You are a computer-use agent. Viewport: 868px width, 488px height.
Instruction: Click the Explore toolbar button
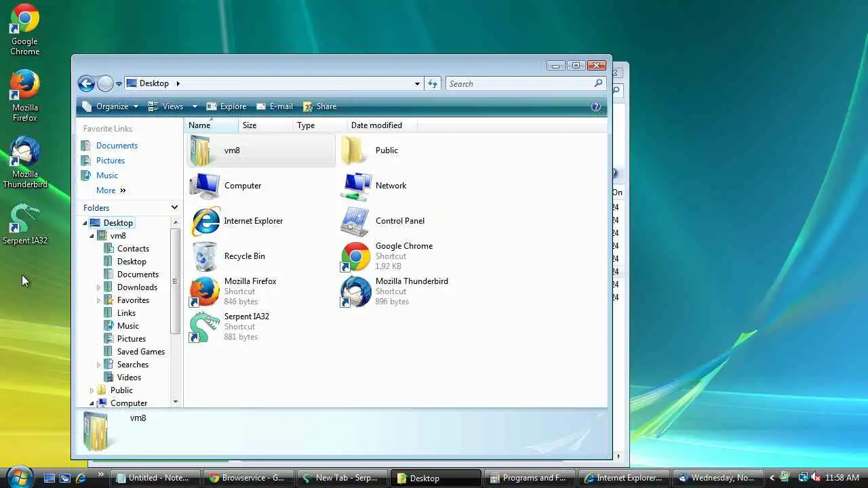click(226, 106)
